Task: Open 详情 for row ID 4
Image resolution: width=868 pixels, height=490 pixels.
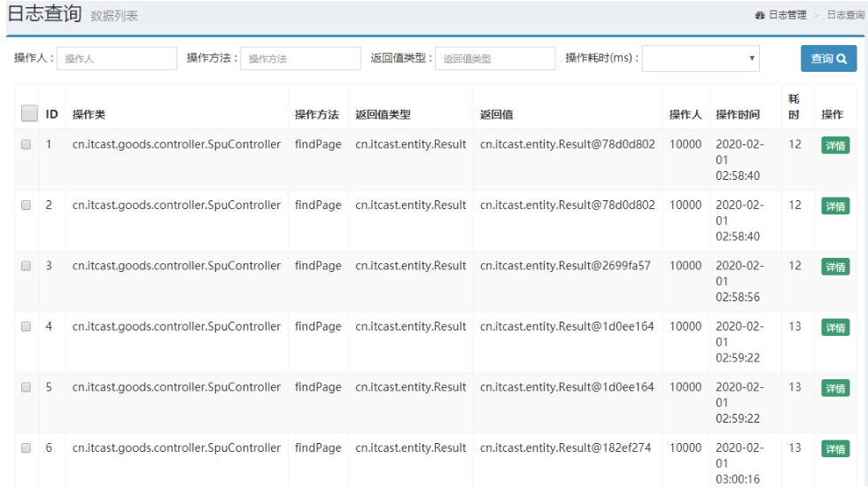Action: (x=835, y=328)
